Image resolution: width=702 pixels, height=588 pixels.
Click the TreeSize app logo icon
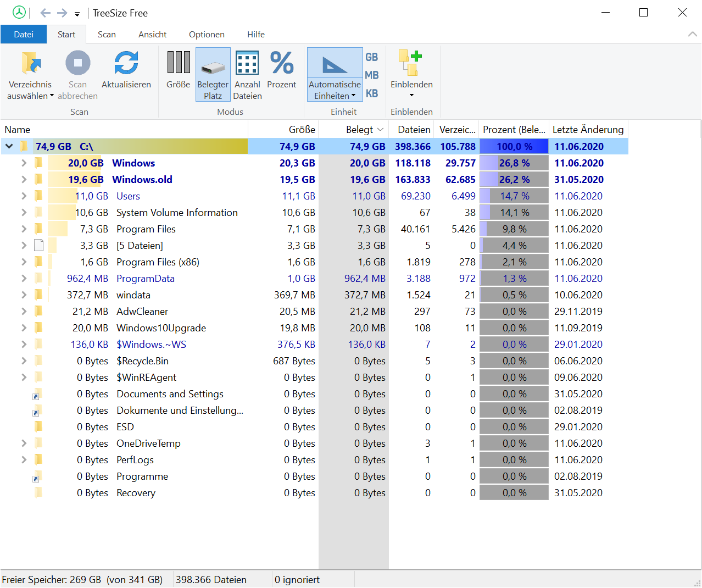(x=19, y=12)
